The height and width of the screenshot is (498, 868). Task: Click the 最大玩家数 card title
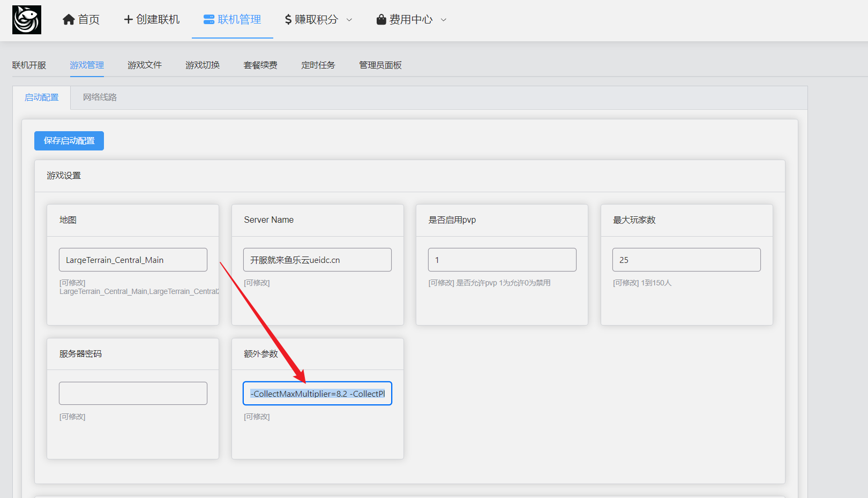[634, 220]
